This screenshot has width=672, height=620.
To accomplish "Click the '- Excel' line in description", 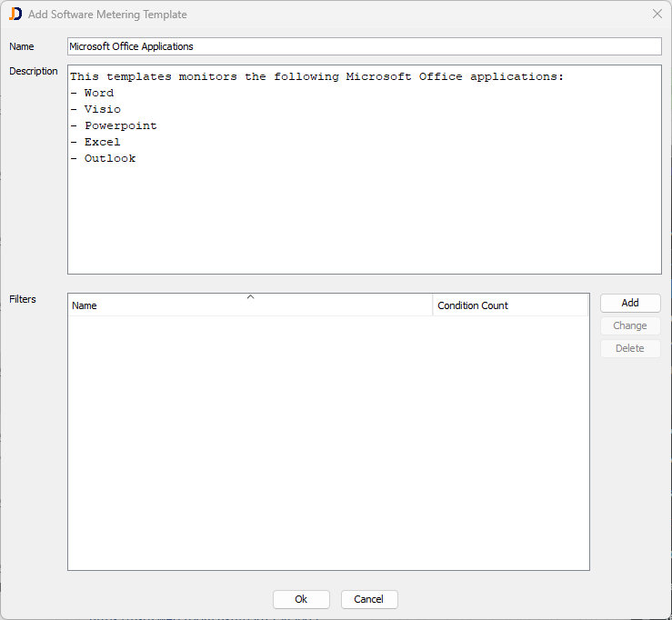I will pos(95,142).
